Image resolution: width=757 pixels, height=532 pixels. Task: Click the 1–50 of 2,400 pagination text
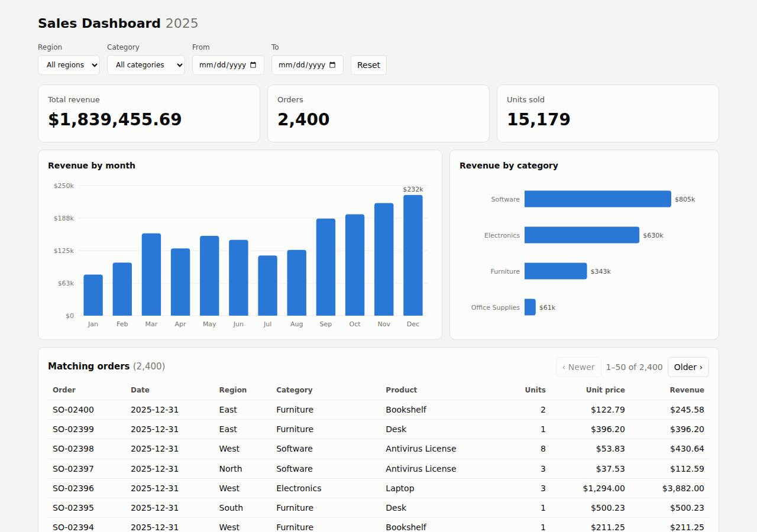point(634,367)
